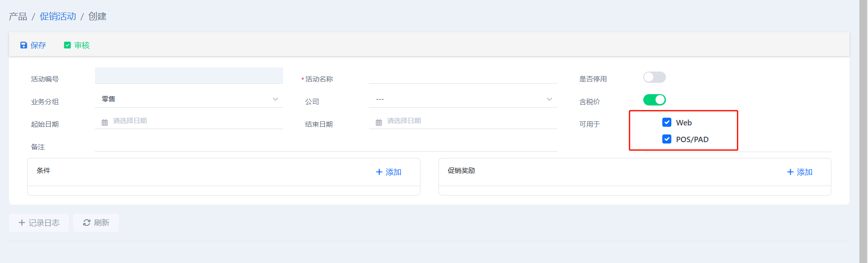Focus the 活动名称 input field
Image resolution: width=868 pixels, height=263 pixels.
click(x=463, y=76)
